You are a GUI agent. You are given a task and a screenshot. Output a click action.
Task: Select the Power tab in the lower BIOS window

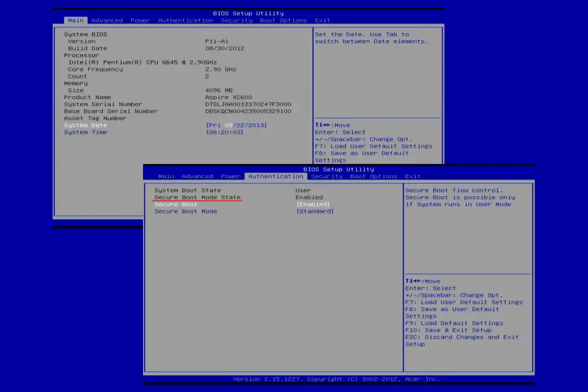click(231, 176)
